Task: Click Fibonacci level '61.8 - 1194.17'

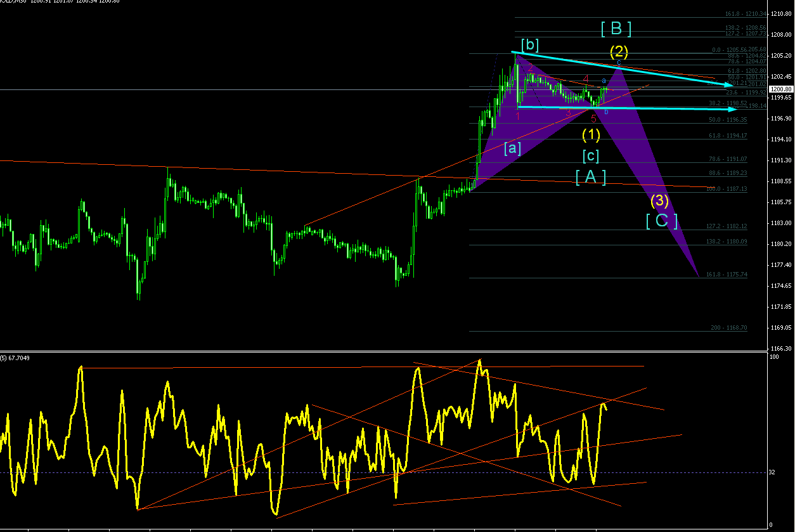Action: 728,136
